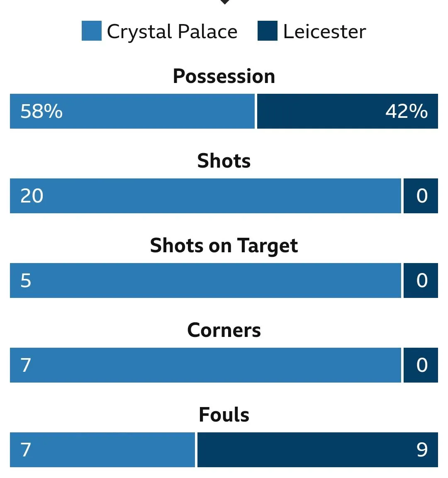
Task: Select Leicester's 42% possession bar
Action: coord(347,111)
